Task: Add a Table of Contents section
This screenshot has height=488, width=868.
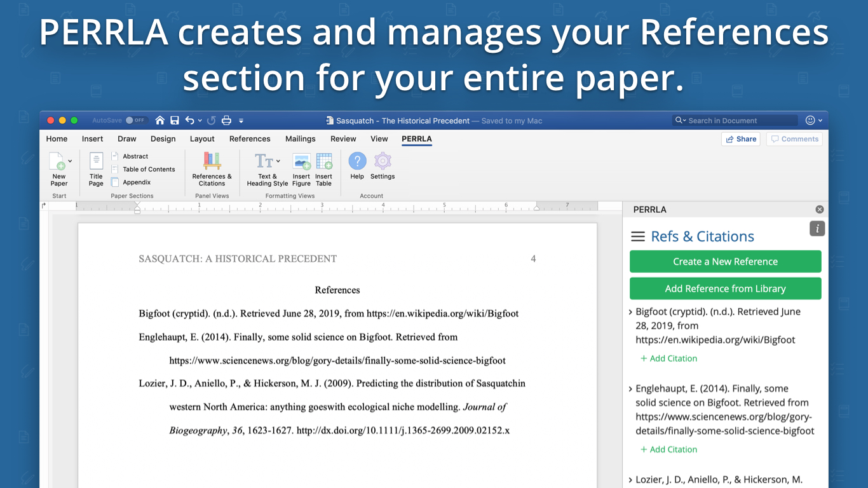Action: coord(143,169)
